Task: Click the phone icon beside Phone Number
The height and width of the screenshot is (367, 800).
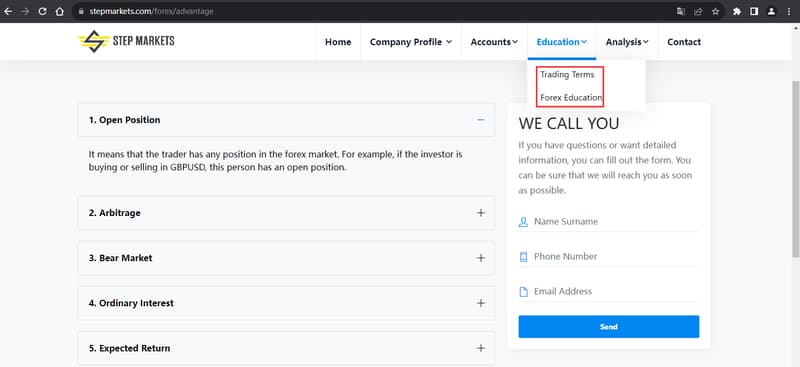Action: (x=523, y=257)
